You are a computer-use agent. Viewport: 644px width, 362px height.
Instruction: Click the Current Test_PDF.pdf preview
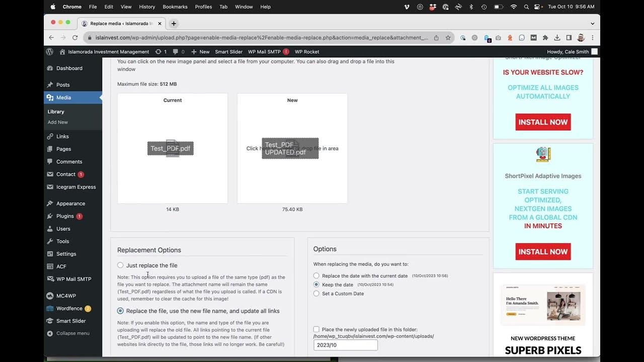(173, 148)
